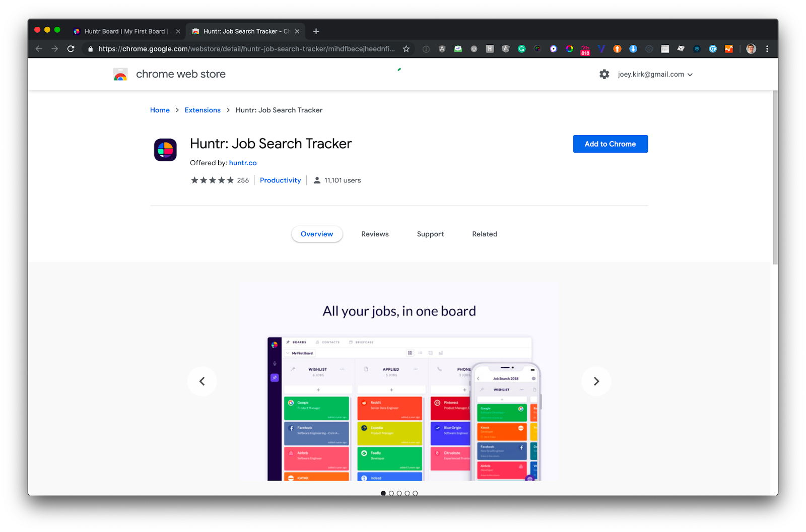Switch to the Support tab
The image size is (806, 532).
point(430,234)
